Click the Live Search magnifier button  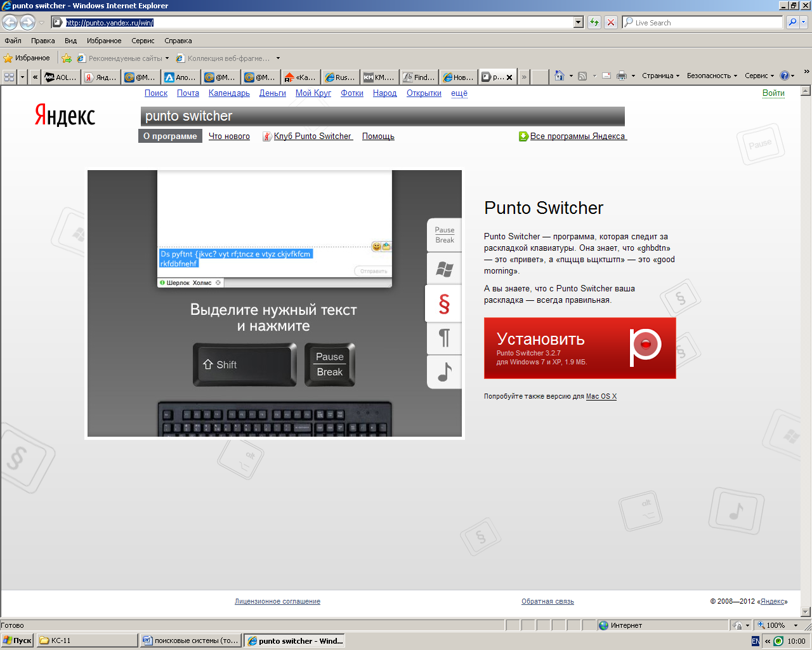click(x=792, y=22)
